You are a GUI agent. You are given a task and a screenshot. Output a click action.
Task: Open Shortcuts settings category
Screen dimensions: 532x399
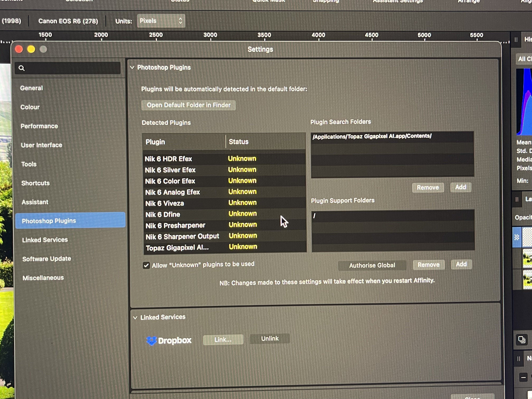[36, 183]
